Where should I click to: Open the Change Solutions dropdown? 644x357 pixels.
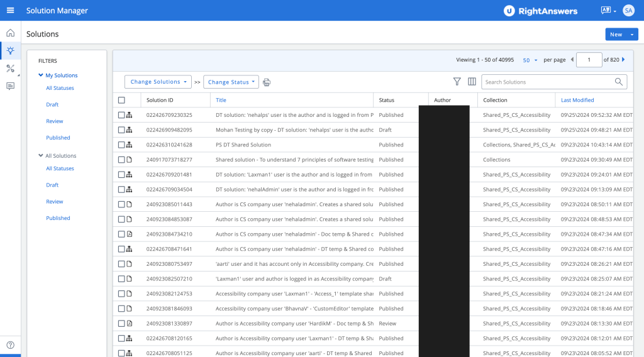[158, 82]
